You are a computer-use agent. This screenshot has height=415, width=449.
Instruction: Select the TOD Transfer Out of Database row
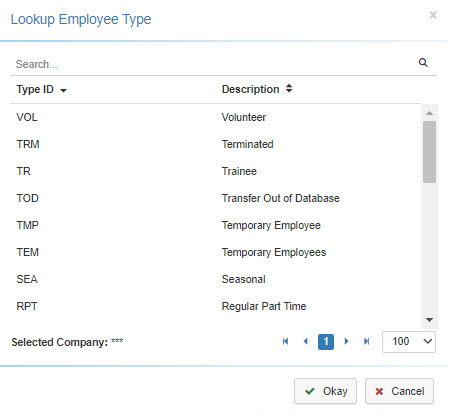pyautogui.click(x=215, y=198)
